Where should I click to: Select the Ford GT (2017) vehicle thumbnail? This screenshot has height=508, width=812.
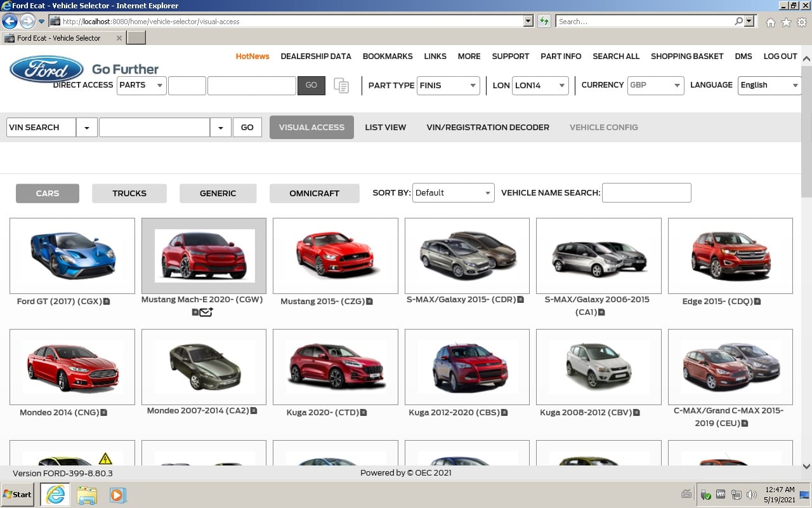tap(72, 256)
